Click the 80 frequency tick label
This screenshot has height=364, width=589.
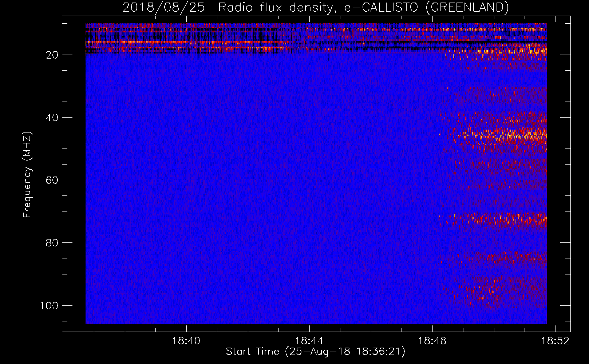[52, 243]
